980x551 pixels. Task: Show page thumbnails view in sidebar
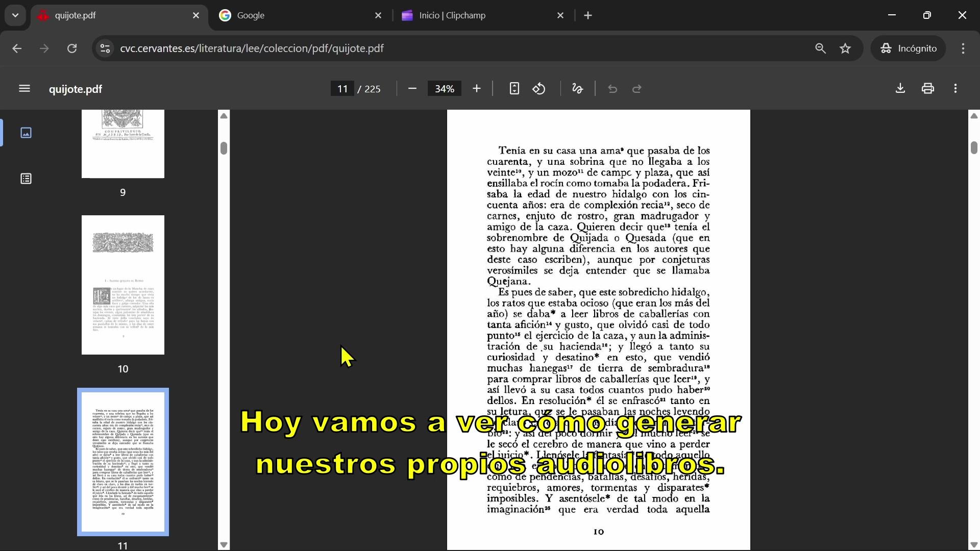tap(26, 133)
